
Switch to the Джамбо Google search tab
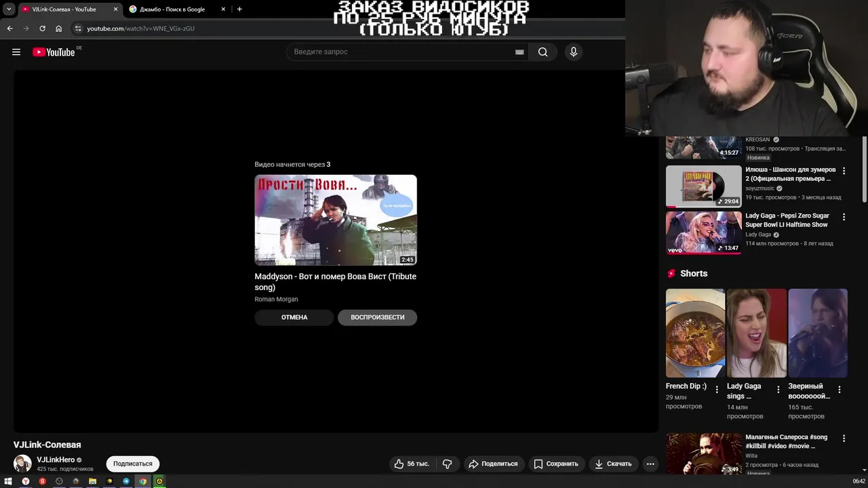click(x=178, y=9)
